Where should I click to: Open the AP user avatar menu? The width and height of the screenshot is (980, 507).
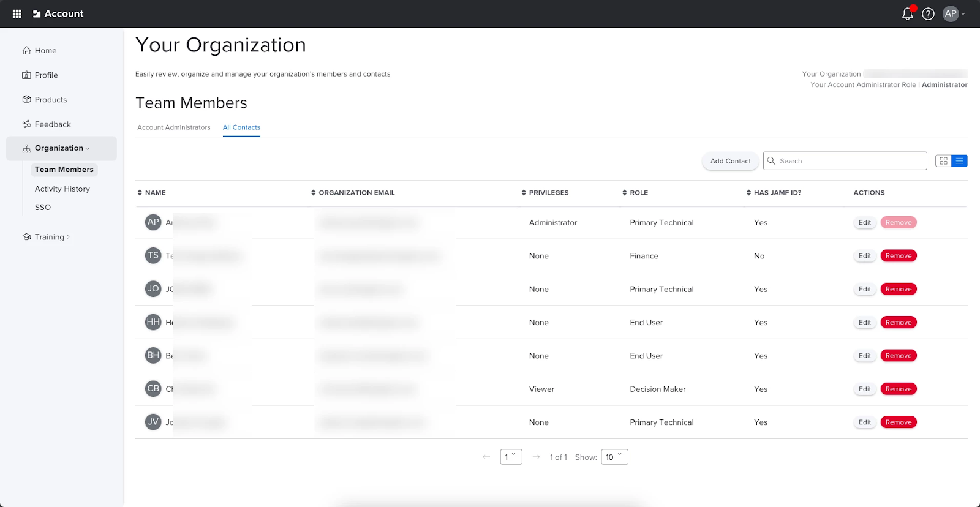[x=953, y=13]
